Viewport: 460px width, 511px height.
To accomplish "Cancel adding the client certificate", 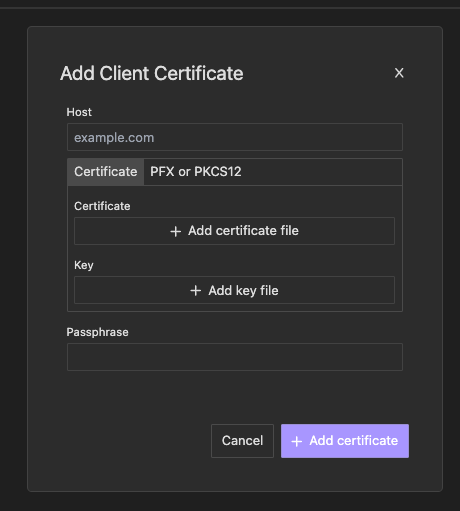I will [x=242, y=441].
